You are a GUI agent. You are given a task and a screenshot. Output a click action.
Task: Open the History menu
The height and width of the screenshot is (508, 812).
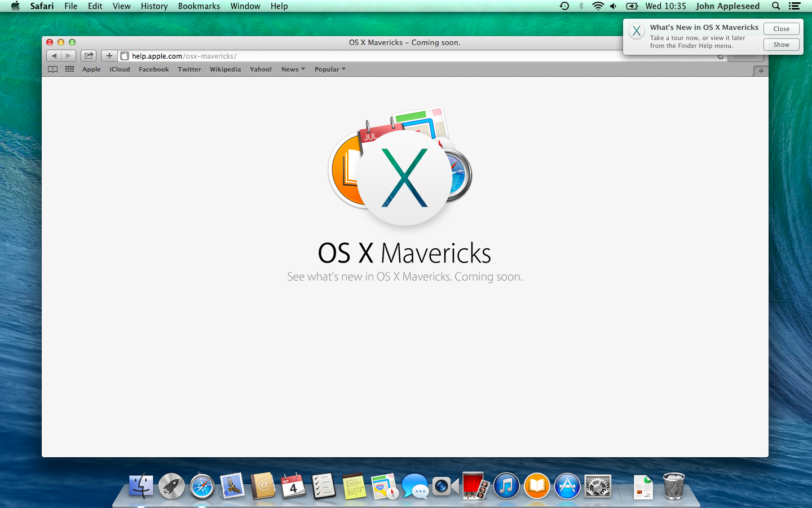(155, 6)
